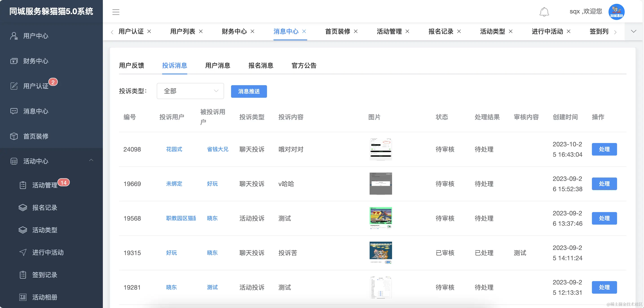Select the 进行中活动 paper-plane icon
Image resolution: width=644 pixels, height=308 pixels.
(23, 252)
